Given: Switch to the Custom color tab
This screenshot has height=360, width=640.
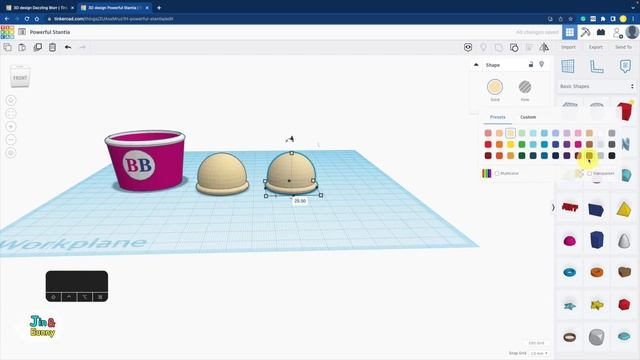Looking at the screenshot, I should [x=528, y=117].
